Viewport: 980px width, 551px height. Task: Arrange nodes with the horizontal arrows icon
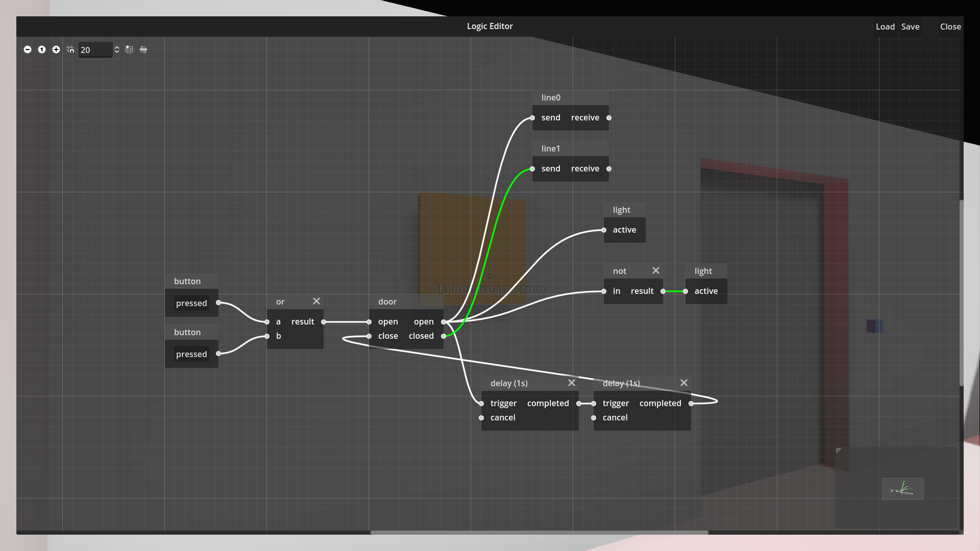pyautogui.click(x=143, y=49)
